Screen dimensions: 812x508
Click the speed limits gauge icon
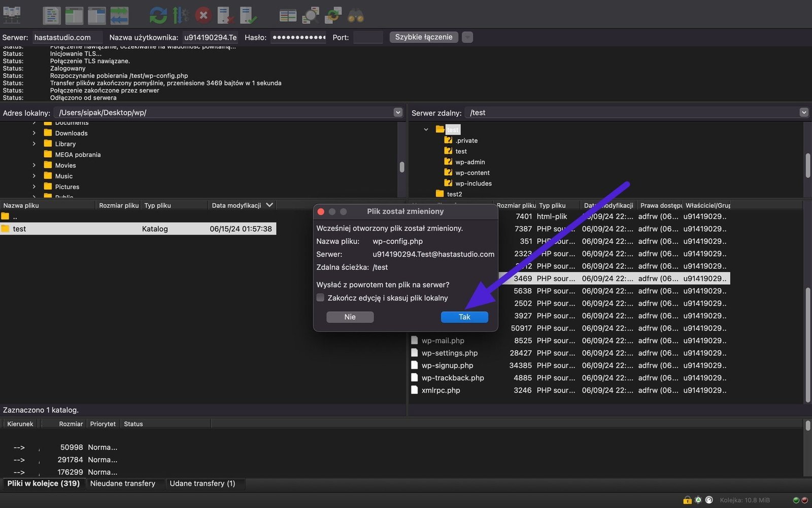coord(709,500)
